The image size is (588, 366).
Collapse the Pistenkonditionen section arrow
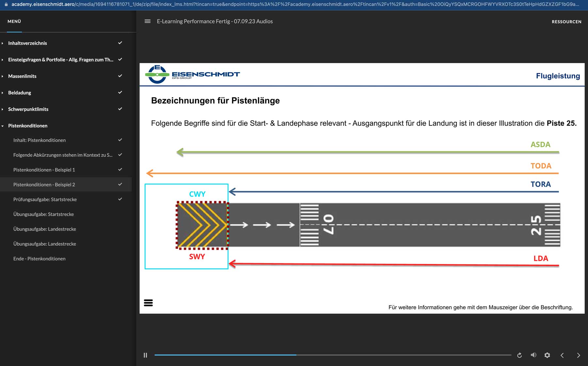pyautogui.click(x=3, y=126)
